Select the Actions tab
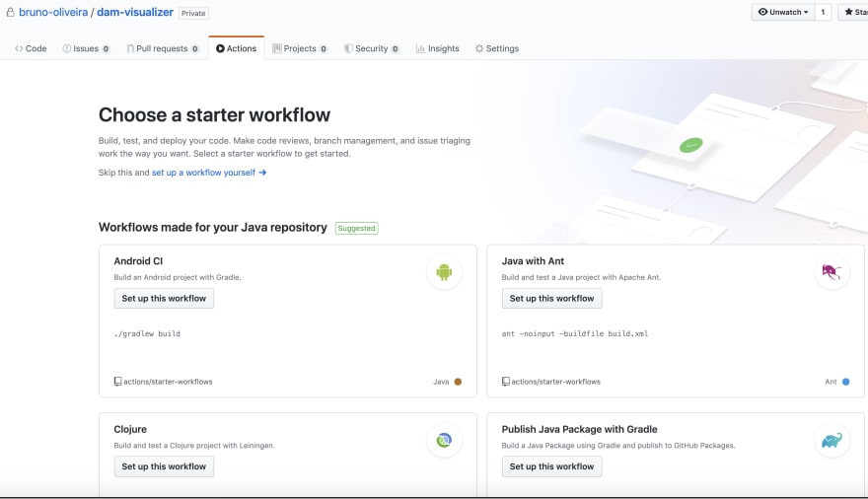The height and width of the screenshot is (499, 868). 237,48
